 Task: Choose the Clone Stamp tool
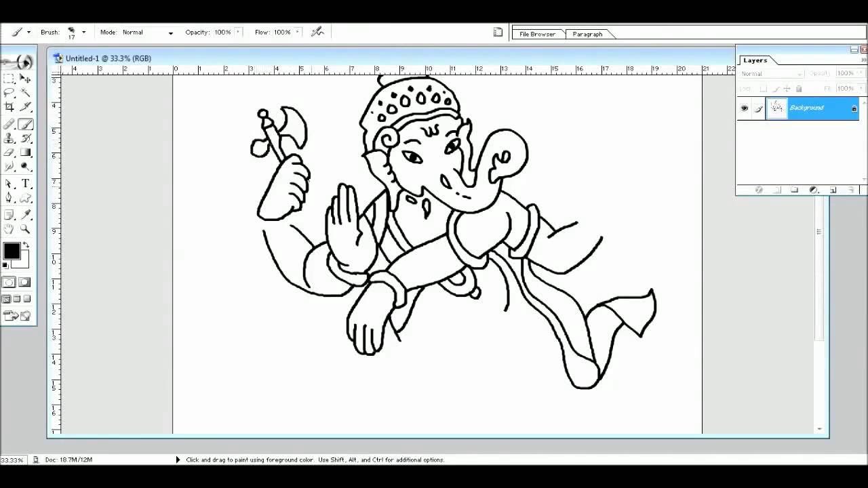tap(10, 139)
